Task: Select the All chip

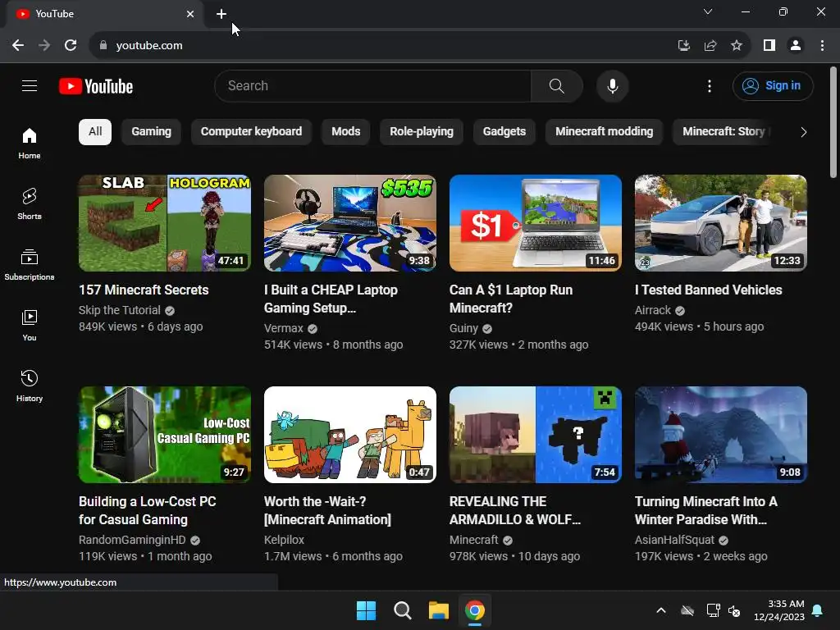Action: 95,132
